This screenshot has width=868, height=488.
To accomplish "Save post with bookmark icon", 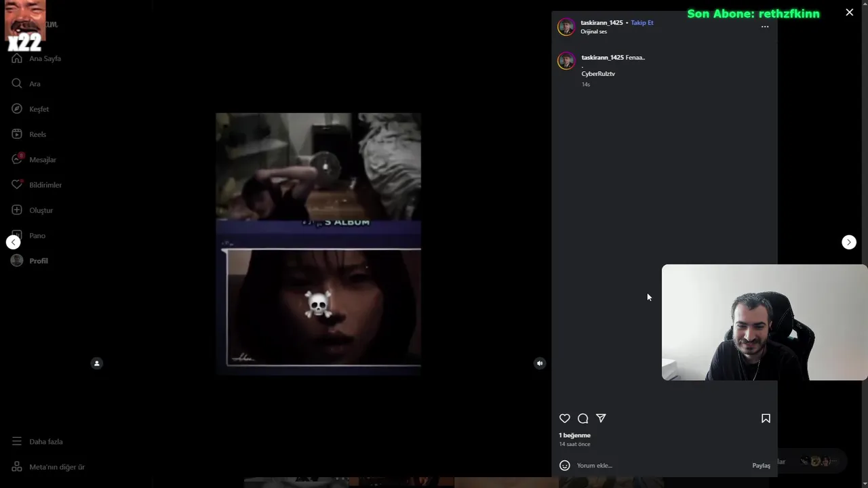I will click(x=766, y=418).
